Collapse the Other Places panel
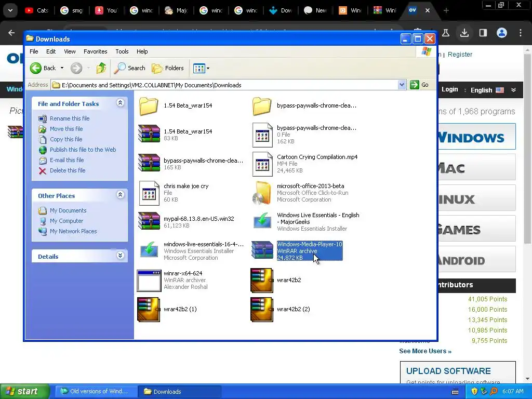Viewport: 532px width, 399px height. pos(120,195)
